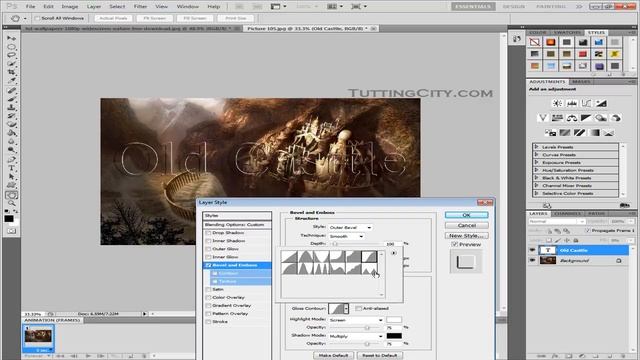
Task: Select the Crop tool
Action: point(11,72)
